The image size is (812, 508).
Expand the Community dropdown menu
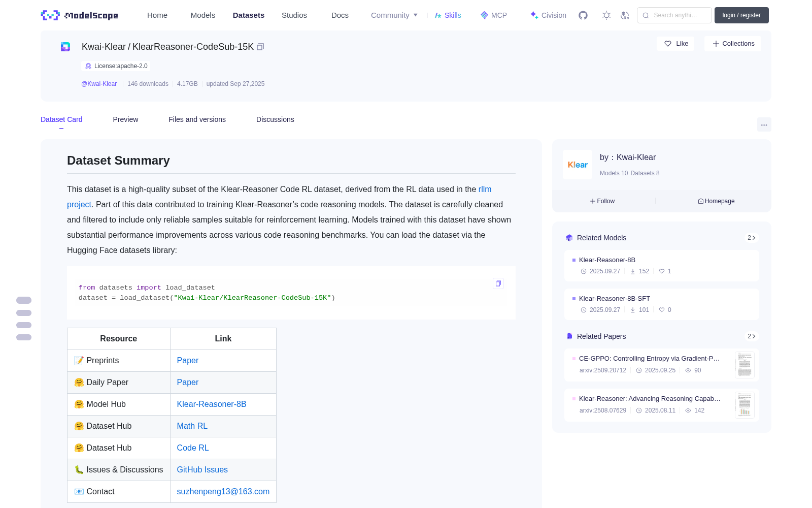coord(394,15)
